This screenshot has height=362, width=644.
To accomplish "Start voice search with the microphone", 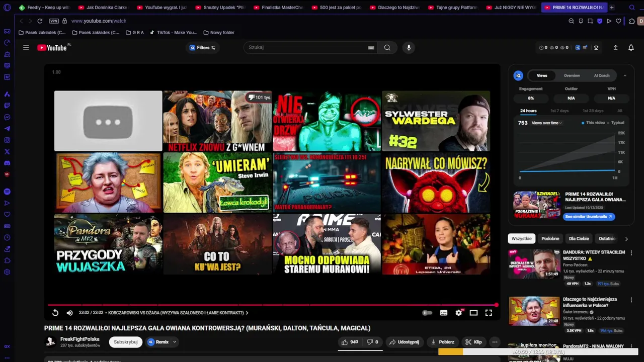I will pyautogui.click(x=409, y=47).
